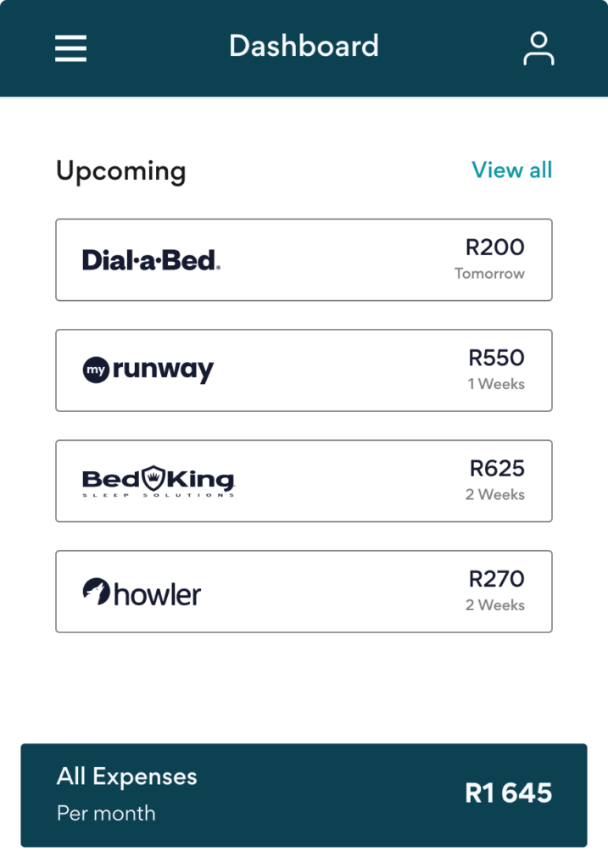Select the R625 payment amount

(x=497, y=468)
